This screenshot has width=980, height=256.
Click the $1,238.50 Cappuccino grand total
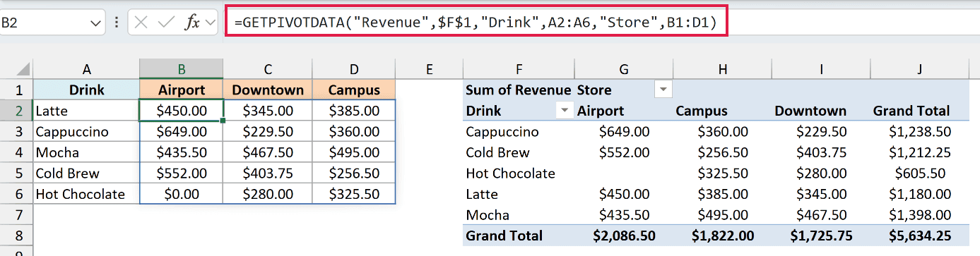click(x=920, y=132)
